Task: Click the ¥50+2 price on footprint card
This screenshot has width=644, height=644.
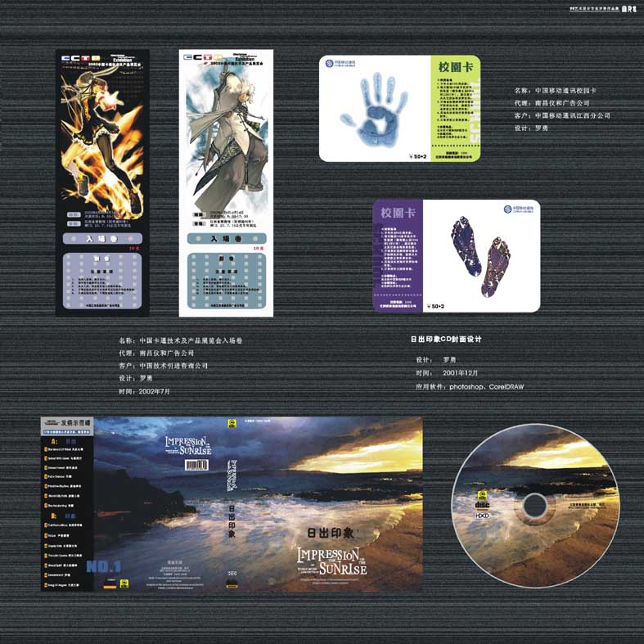Action: click(435, 306)
